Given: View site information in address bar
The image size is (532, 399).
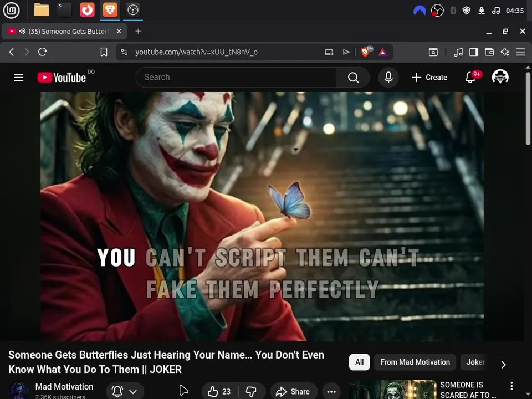Looking at the screenshot, I should coord(124,52).
